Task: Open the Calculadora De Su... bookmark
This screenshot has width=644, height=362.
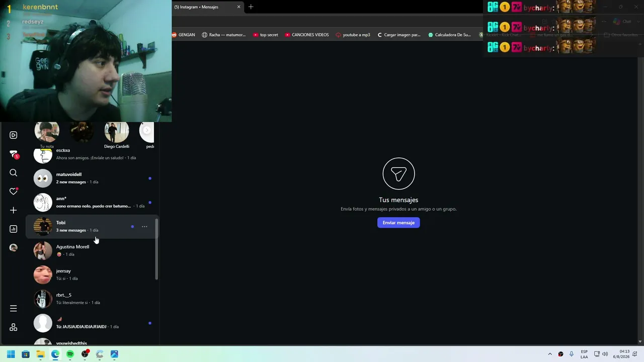Action: [450, 35]
